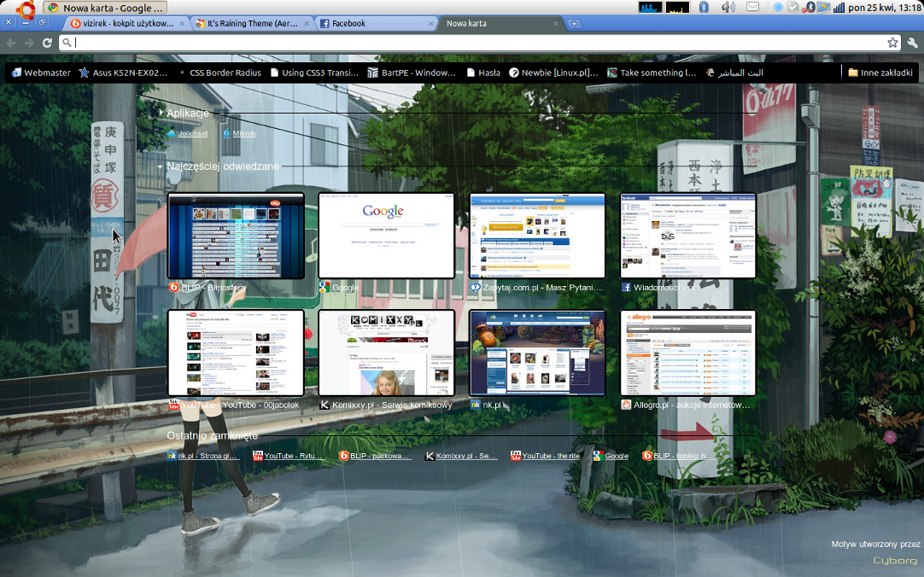924x577 pixels.
Task: Expand the Aplikacje section
Action: pos(161,113)
